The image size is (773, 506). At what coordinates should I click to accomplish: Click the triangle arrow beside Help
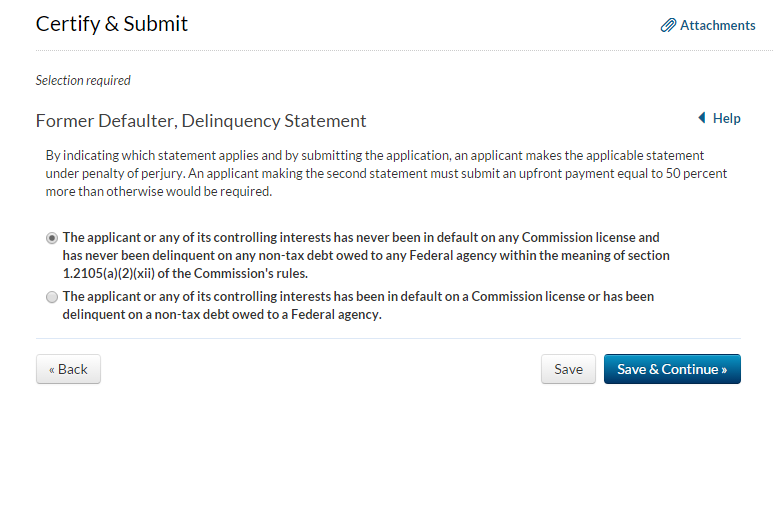702,118
